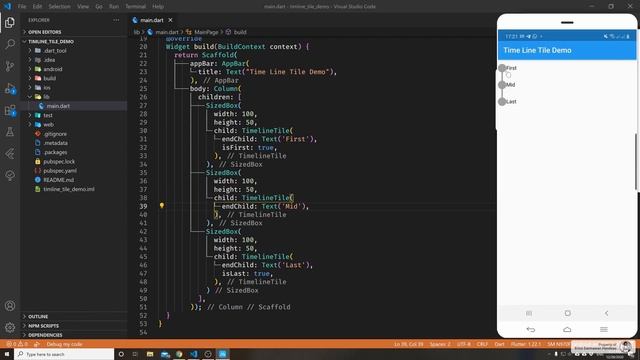Viewport: 640px width, 360px height.
Task: Open the Manage gear icon
Action: [x=10, y=327]
